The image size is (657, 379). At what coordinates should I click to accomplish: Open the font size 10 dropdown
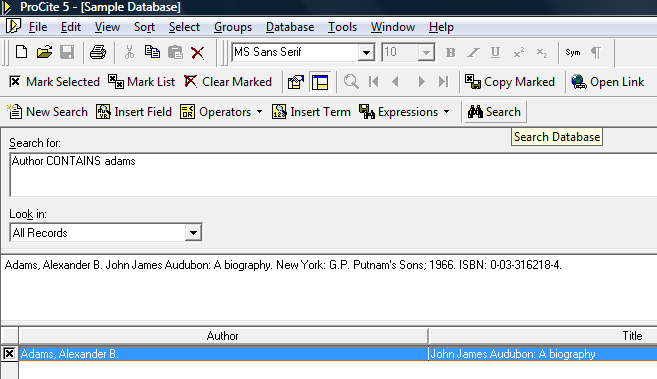(426, 53)
